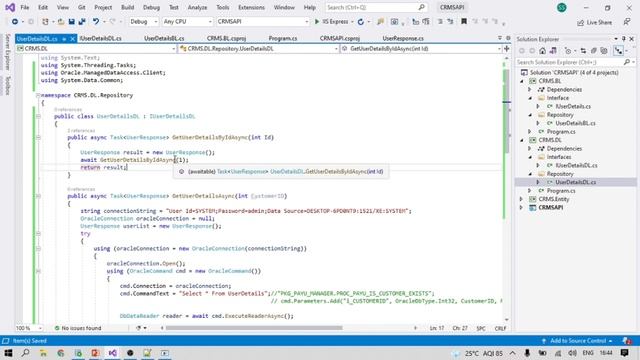The width and height of the screenshot is (640, 360).
Task: Open the Server Explorer side tab
Action: [x=7, y=52]
